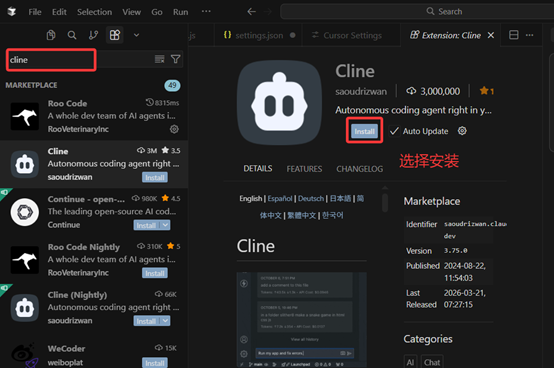Expand Cline (Nightly) install options arrow
The height and width of the screenshot is (368, 554).
[165, 321]
